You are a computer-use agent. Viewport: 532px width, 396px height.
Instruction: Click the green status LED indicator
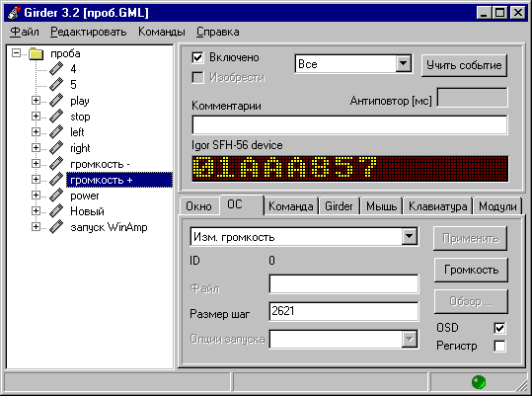pos(479,382)
